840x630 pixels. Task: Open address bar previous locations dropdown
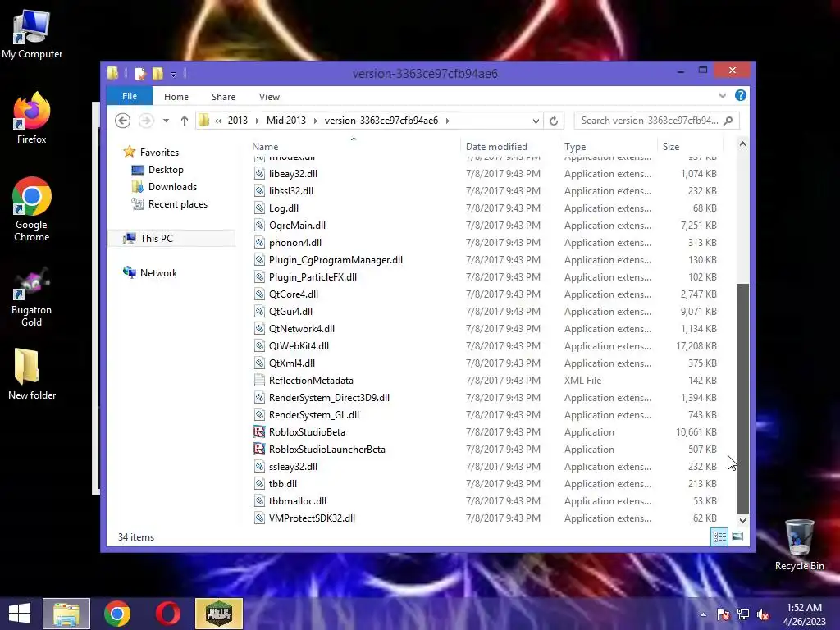[536, 121]
